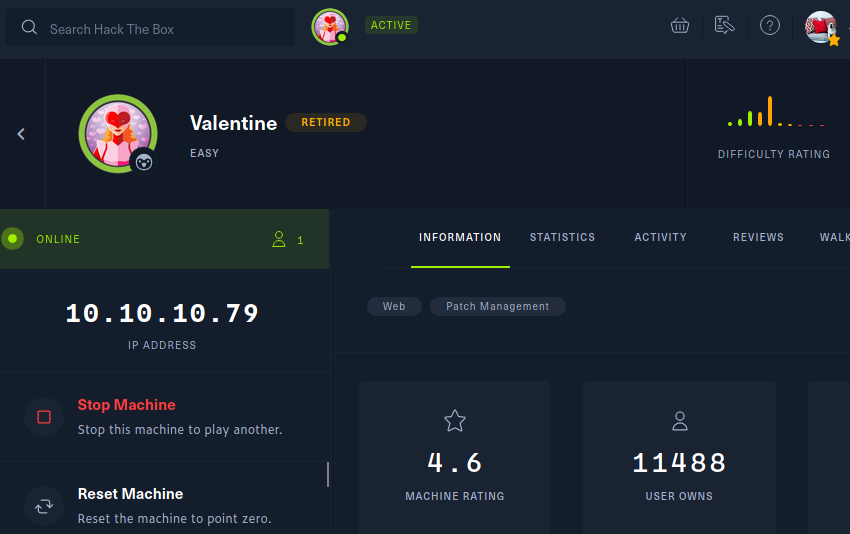Click the MACHINE RATING label
The height and width of the screenshot is (534, 850).
click(455, 496)
